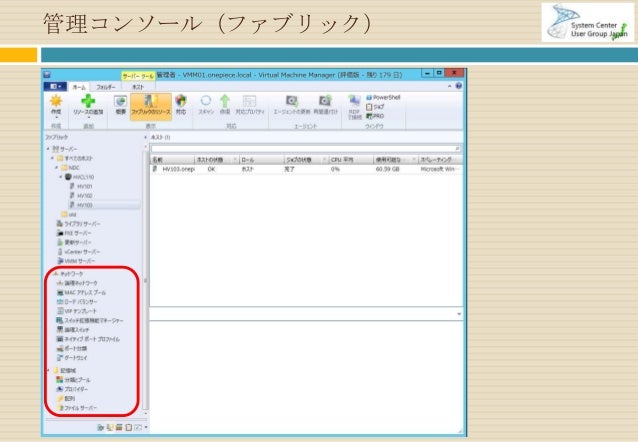Select VMM サーバー in fabric tree
Image resolution: width=638 pixels, height=442 pixels.
(76, 261)
